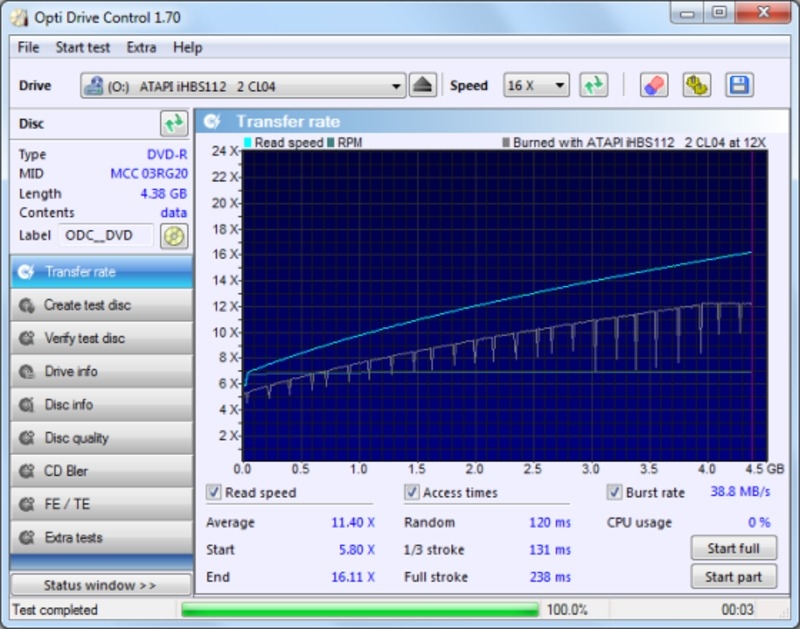Expand the Status window

99,584
